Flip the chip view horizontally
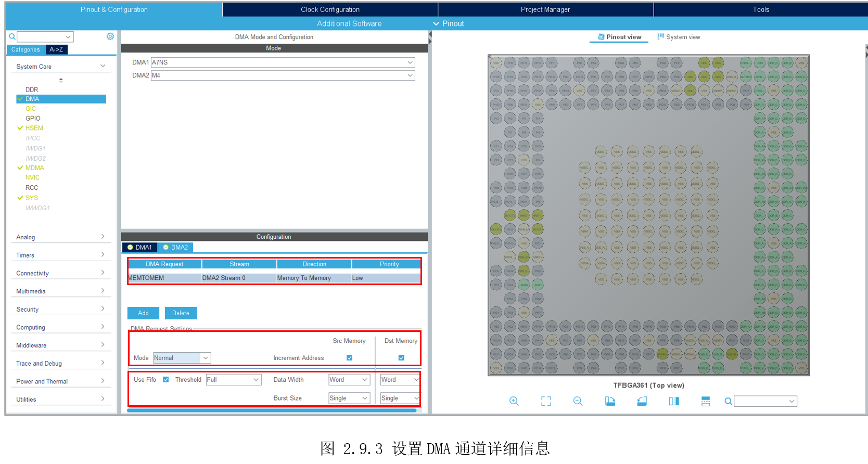868x464 pixels. [x=674, y=401]
